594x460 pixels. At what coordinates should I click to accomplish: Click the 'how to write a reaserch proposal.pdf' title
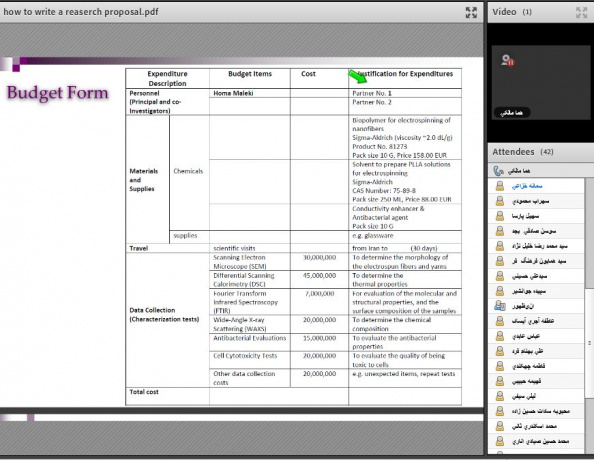tap(81, 12)
